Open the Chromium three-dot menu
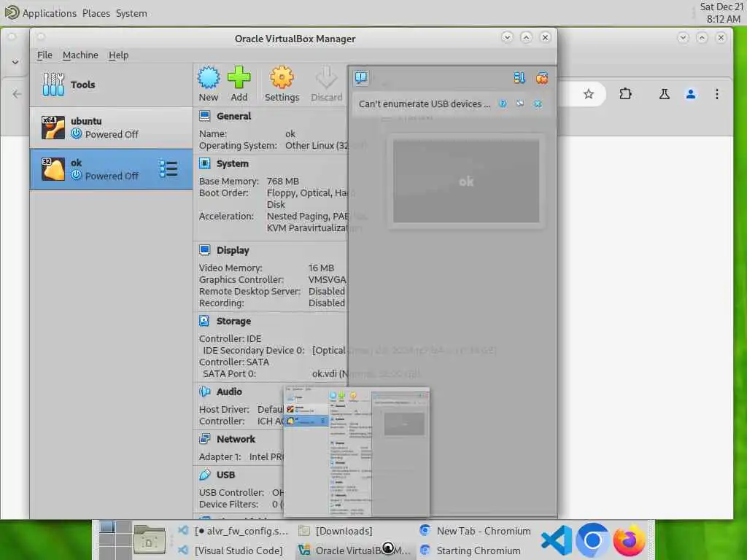The height and width of the screenshot is (560, 747). click(717, 94)
